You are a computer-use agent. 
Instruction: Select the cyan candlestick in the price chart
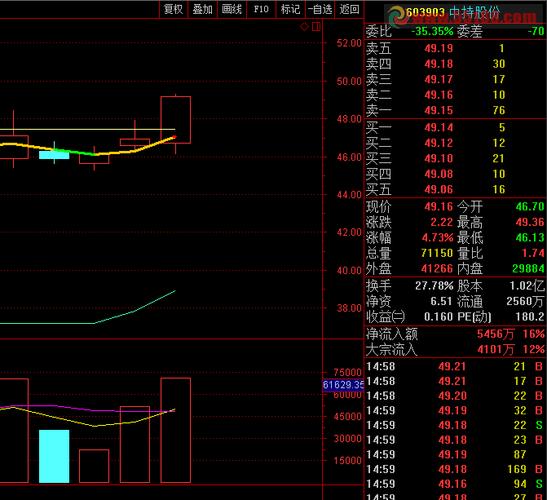coord(54,155)
